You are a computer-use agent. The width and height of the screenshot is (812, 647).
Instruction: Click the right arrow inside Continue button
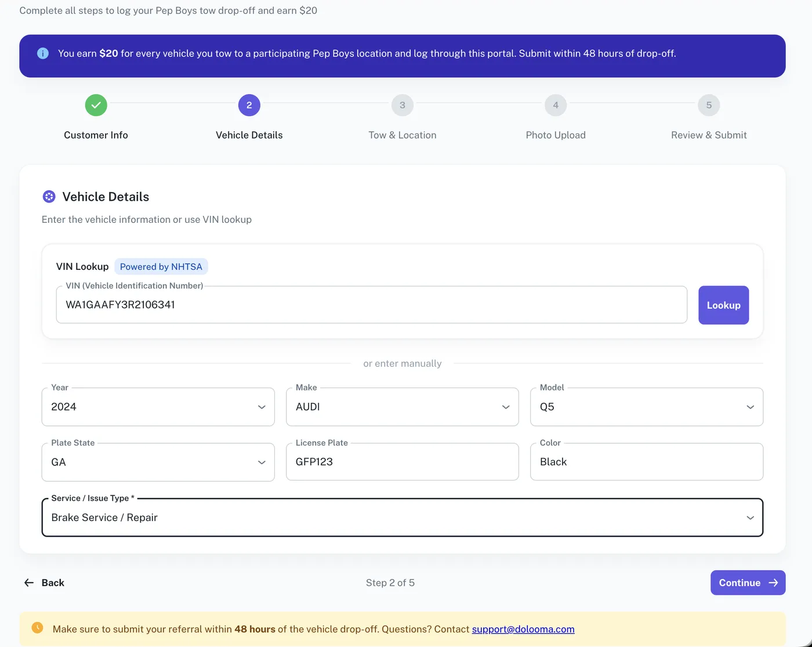[773, 583]
